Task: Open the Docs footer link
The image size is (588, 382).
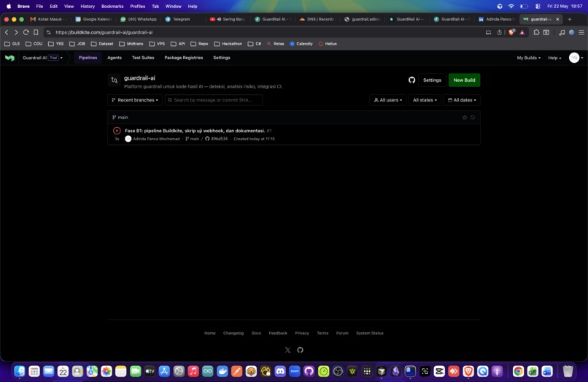Action: coord(256,333)
